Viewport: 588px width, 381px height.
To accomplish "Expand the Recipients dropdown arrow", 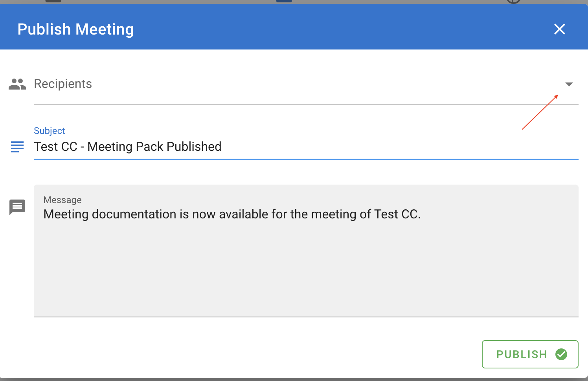I will [x=569, y=84].
